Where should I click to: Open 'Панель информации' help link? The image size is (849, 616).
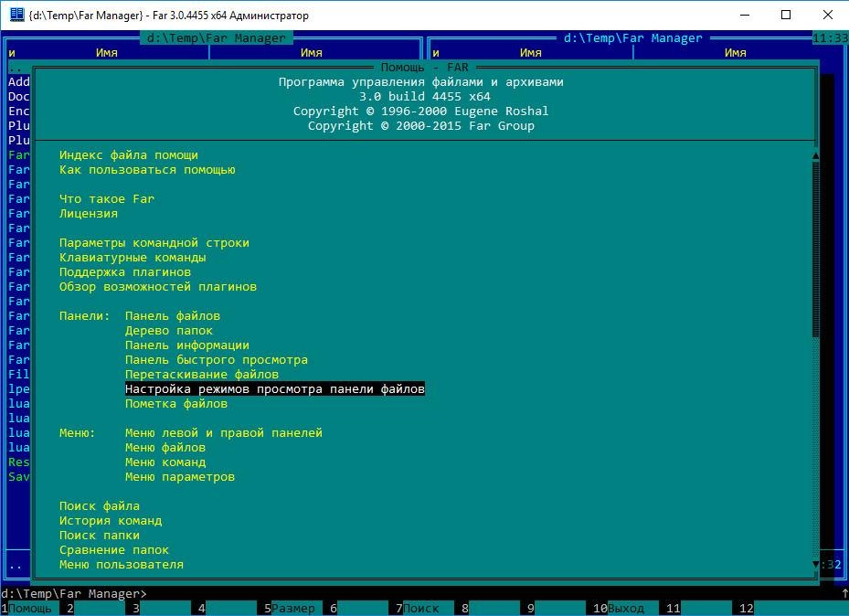coord(187,345)
